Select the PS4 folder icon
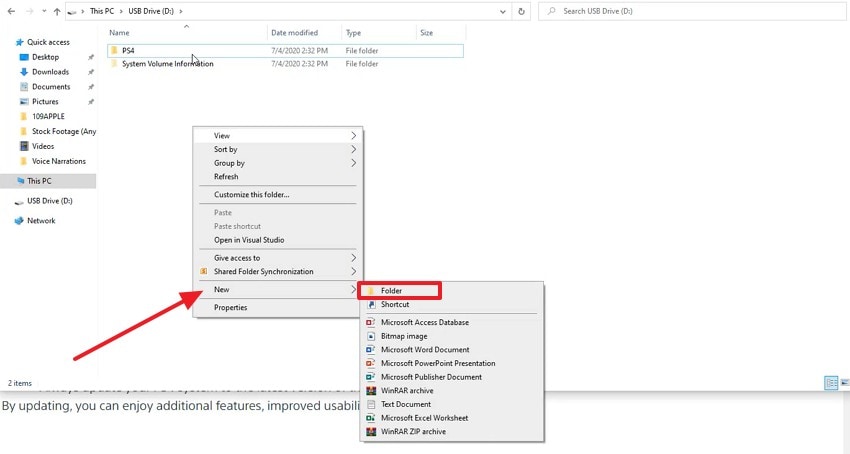This screenshot has height=454, width=850. [114, 50]
